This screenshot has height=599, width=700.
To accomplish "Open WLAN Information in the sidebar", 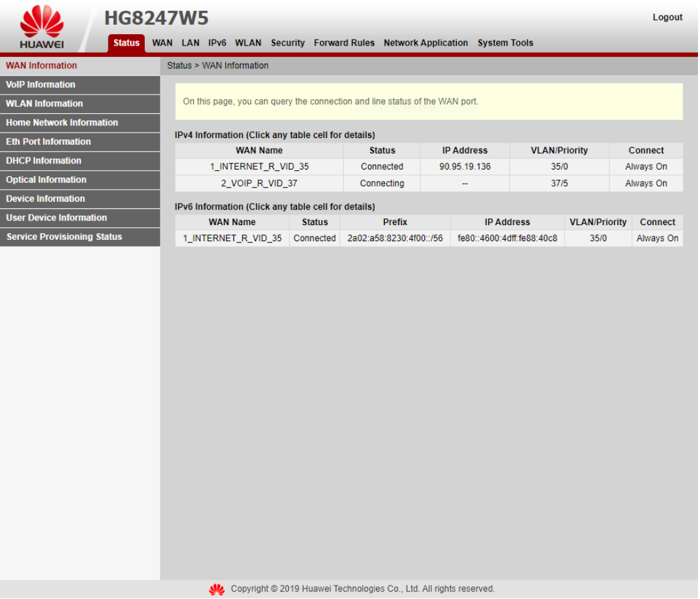I will pyautogui.click(x=80, y=103).
